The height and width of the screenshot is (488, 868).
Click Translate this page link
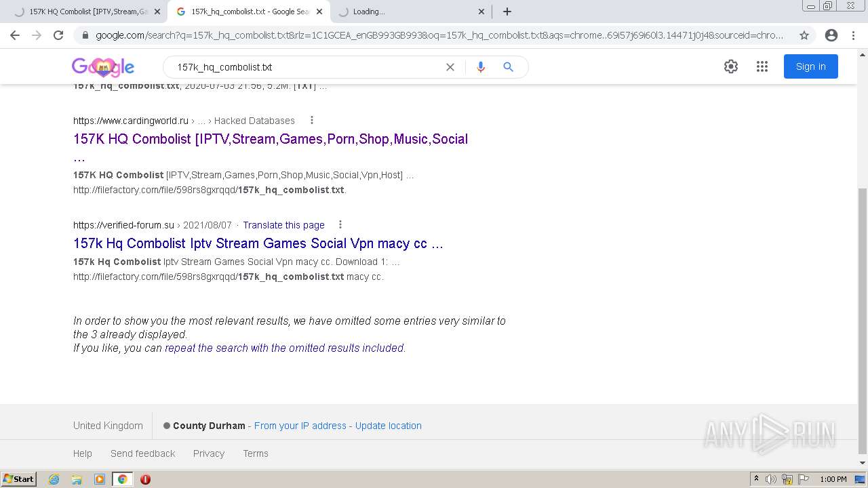pos(283,225)
